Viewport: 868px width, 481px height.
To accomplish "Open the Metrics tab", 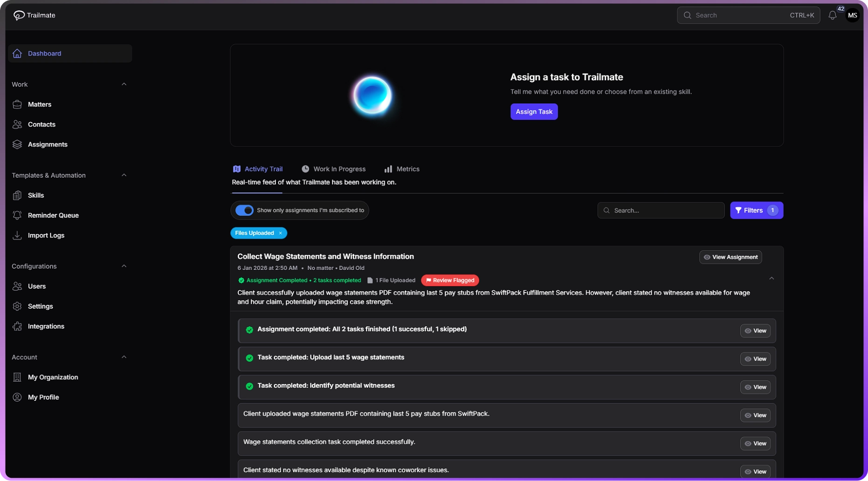I will (402, 169).
